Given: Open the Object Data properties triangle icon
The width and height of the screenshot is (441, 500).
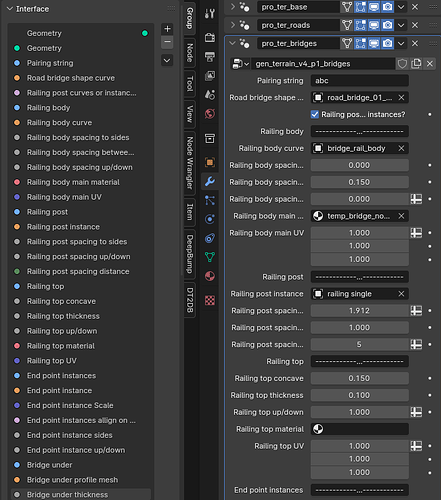Looking at the screenshot, I should [210, 257].
